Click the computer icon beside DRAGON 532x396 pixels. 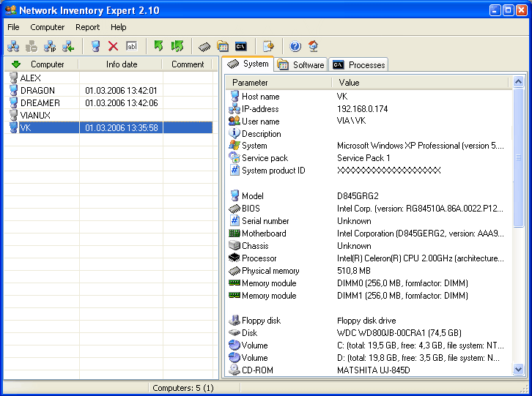14,90
